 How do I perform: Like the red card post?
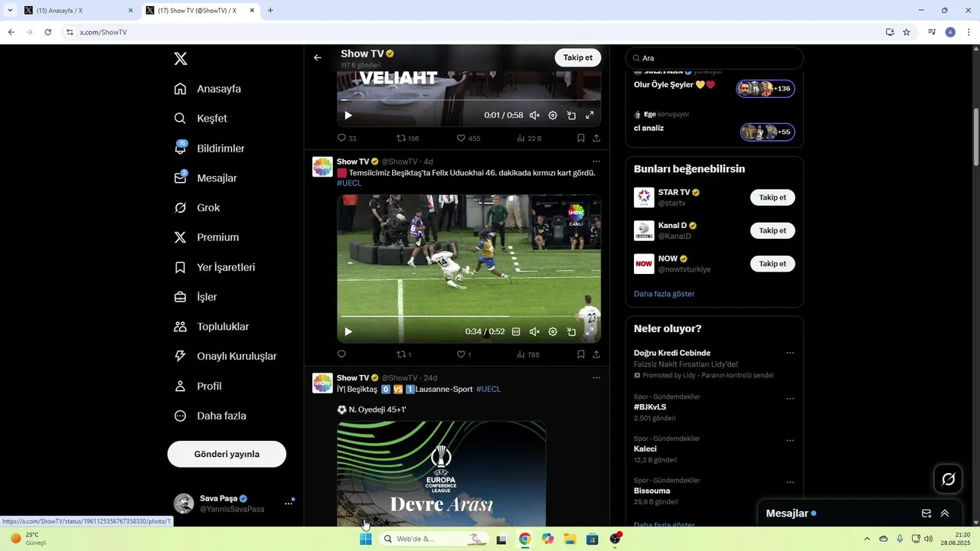tap(464, 354)
